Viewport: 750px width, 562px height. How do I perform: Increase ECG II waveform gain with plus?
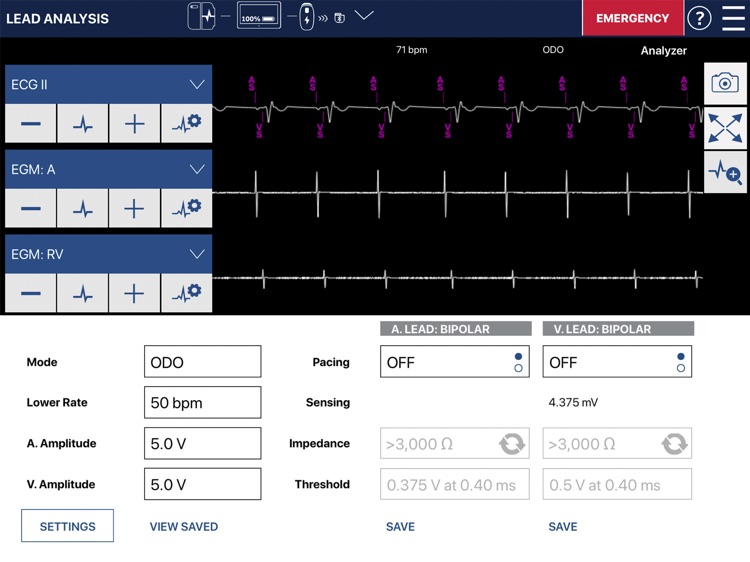tap(134, 124)
